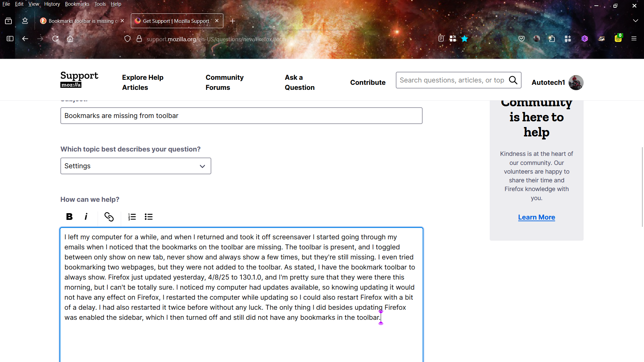
Task: Follow the Learn More link
Action: click(536, 217)
